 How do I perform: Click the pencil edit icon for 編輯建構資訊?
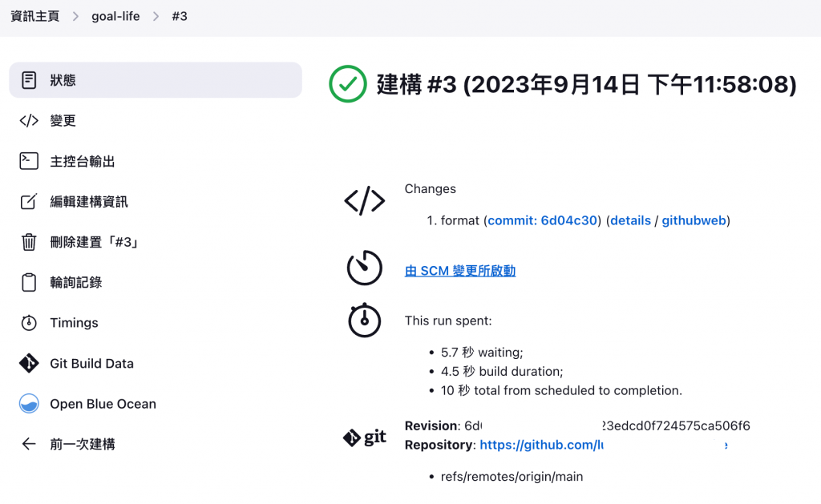29,202
